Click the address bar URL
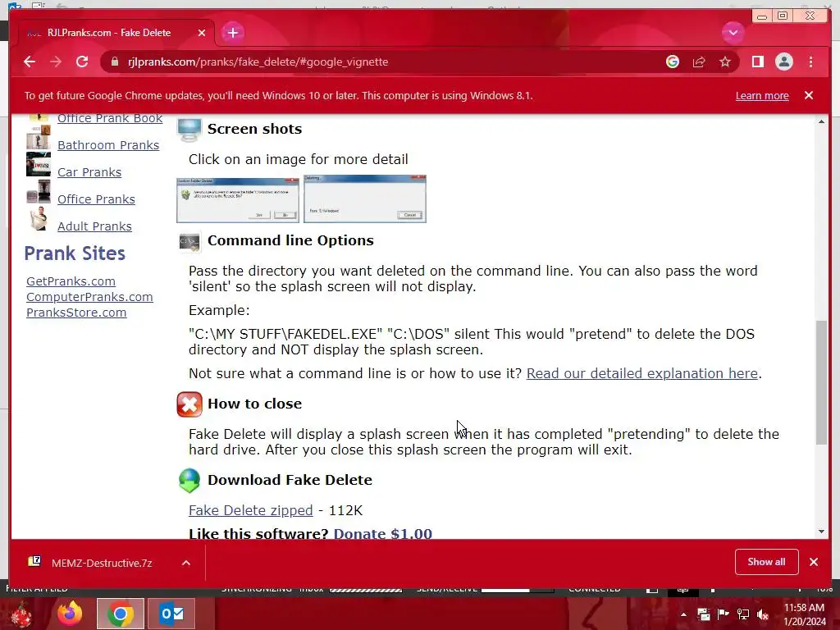This screenshot has width=840, height=630. (258, 62)
